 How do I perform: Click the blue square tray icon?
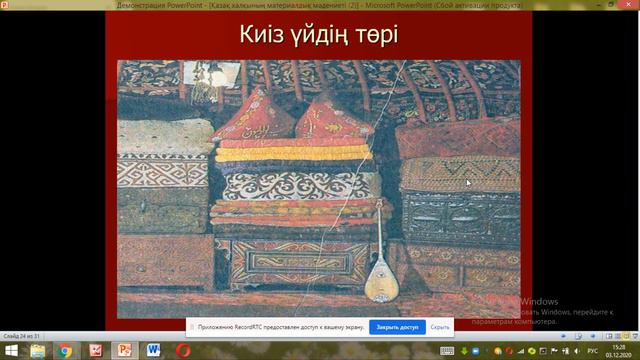click(476, 351)
